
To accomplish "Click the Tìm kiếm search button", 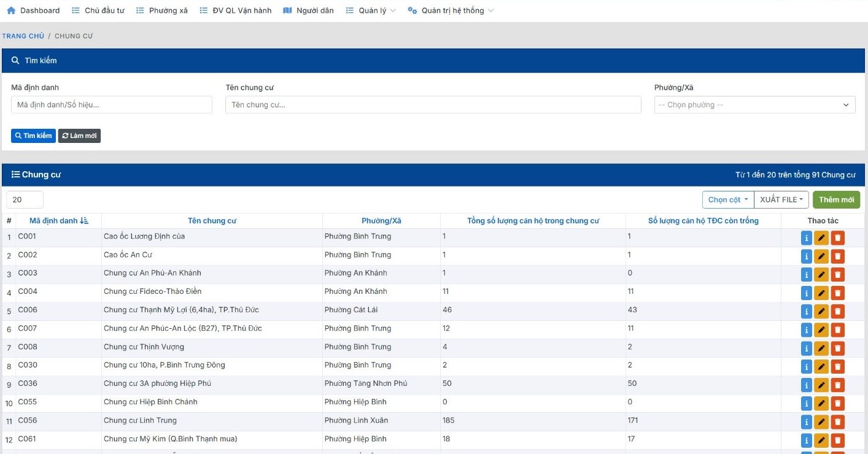I will pos(33,136).
